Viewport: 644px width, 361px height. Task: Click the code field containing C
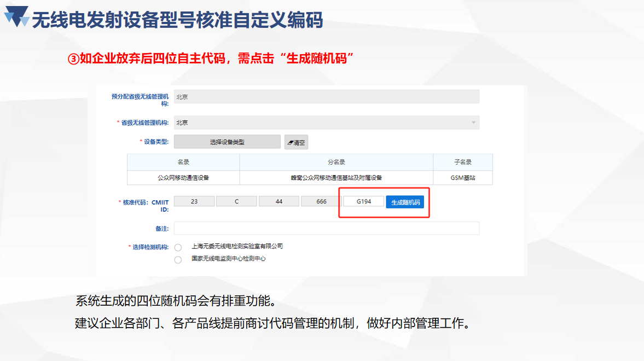click(x=236, y=201)
